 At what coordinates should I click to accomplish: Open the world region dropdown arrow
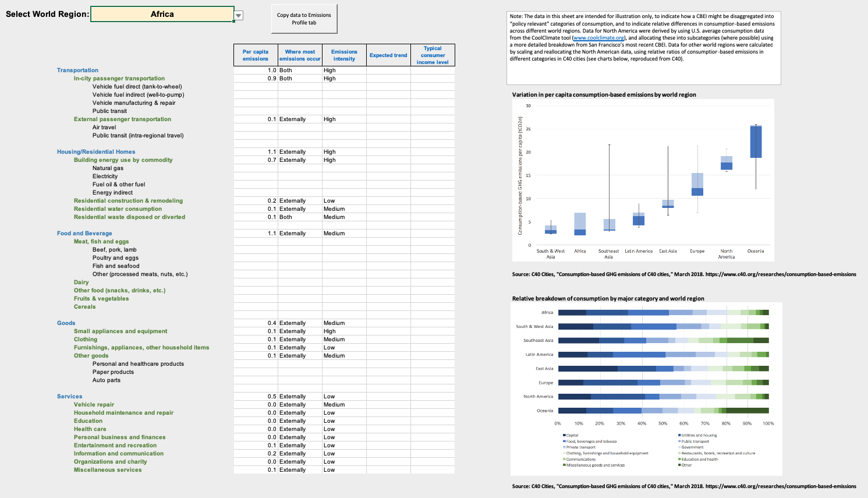click(x=239, y=15)
